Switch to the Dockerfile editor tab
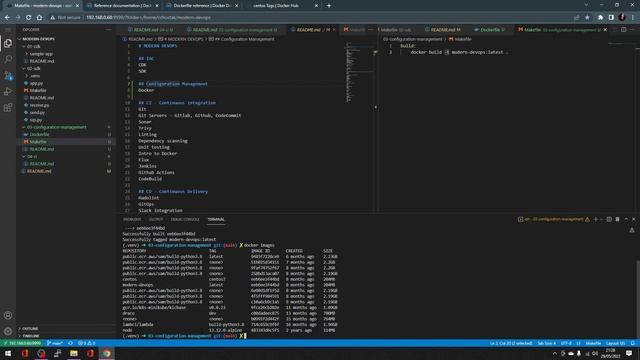Screen dimensions: 640x360 pyautogui.click(x=490, y=30)
